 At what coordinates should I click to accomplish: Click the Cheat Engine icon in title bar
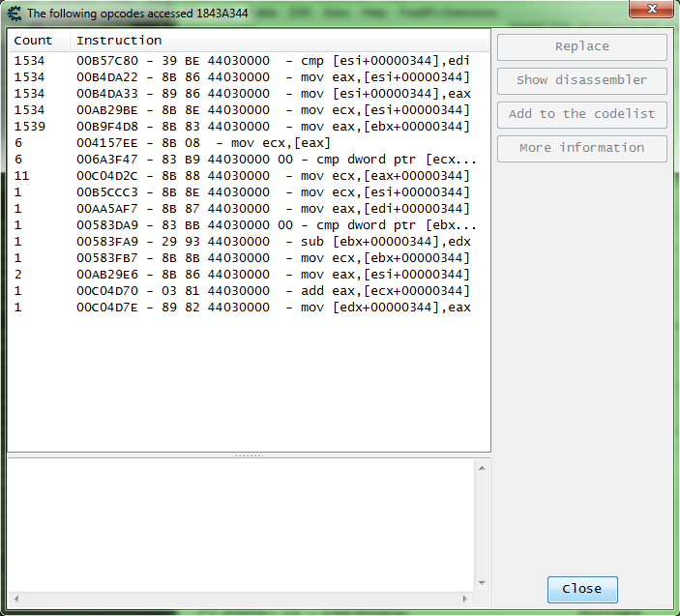(15, 14)
